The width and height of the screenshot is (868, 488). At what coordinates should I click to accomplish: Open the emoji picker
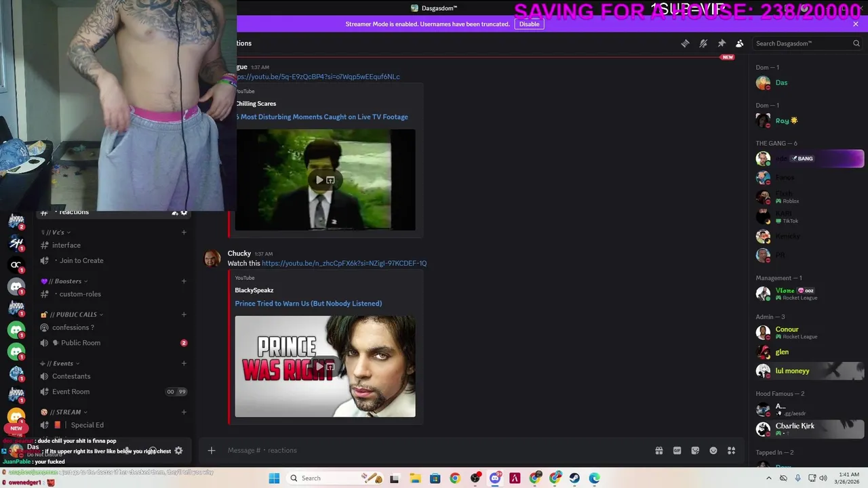[713, 450]
